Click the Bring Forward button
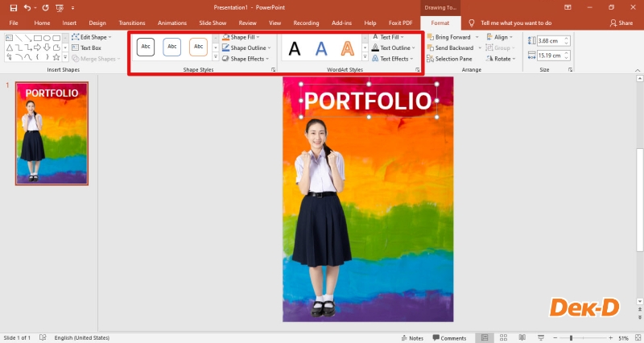The height and width of the screenshot is (343, 644). click(452, 37)
